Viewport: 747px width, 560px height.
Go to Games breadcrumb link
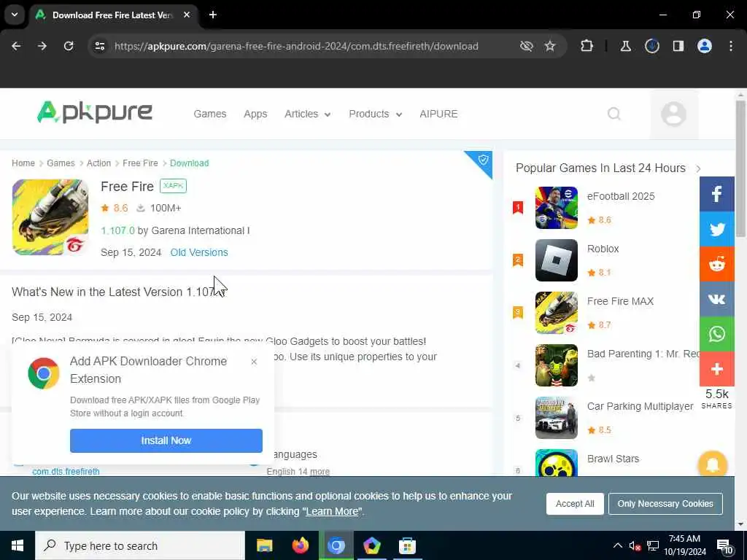[61, 163]
